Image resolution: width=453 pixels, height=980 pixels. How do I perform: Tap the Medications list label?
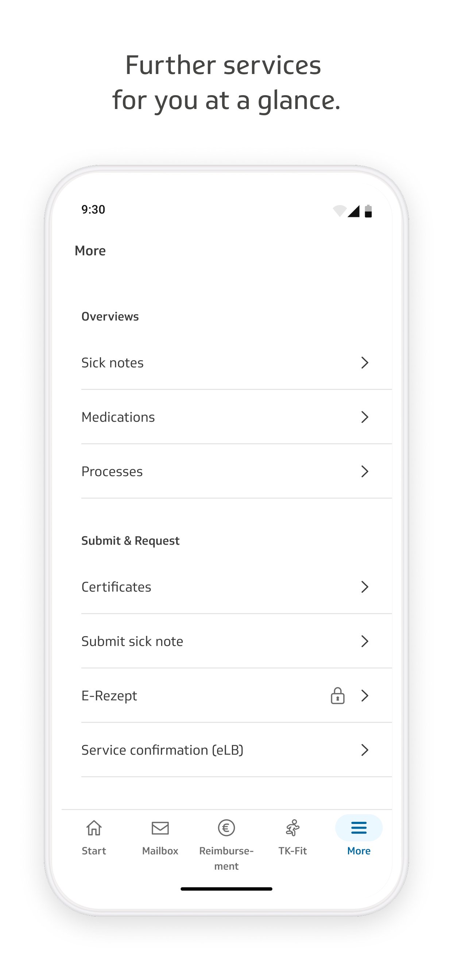(118, 417)
